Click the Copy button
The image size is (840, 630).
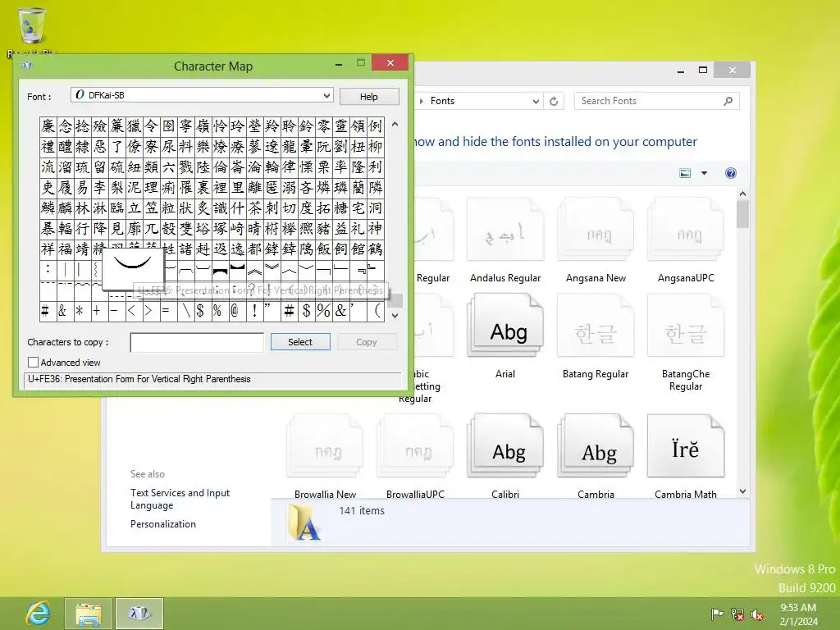click(x=367, y=342)
